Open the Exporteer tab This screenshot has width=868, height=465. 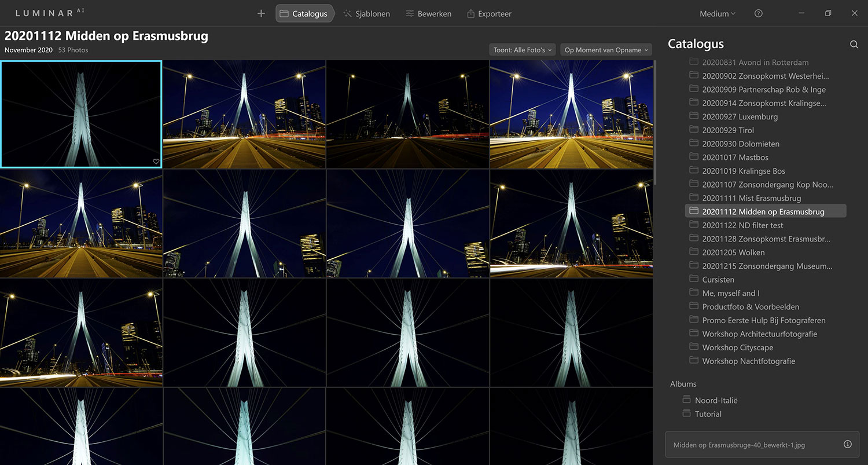[489, 13]
